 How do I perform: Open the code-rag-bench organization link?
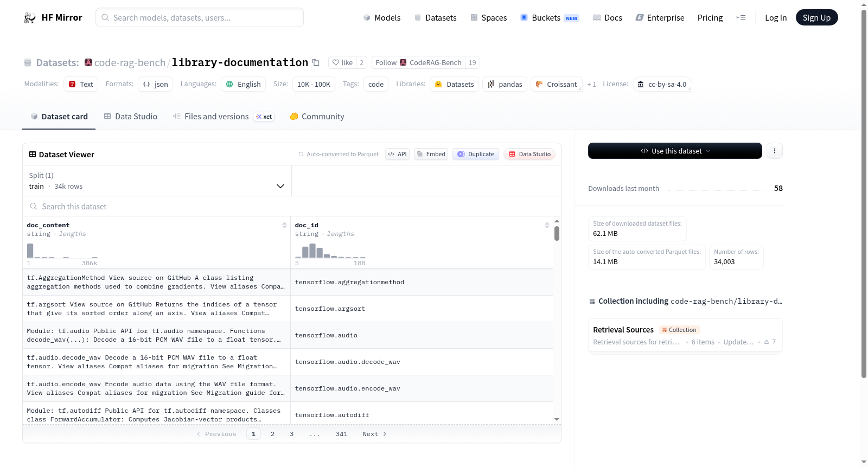click(x=130, y=62)
